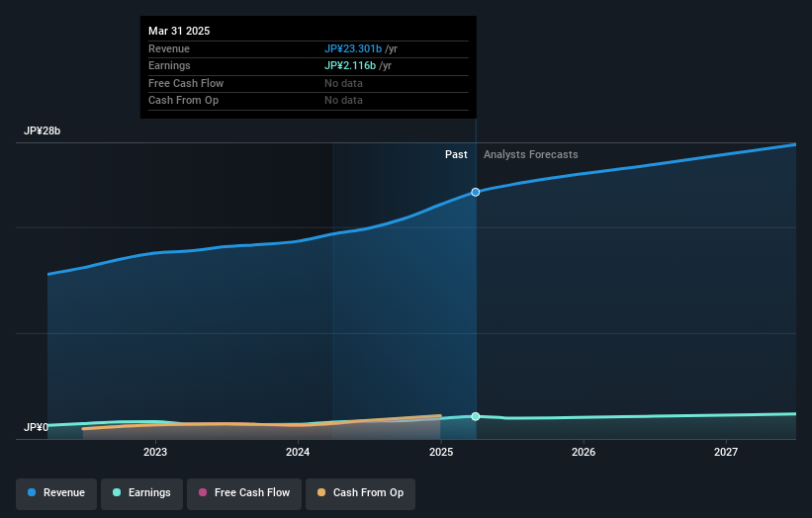This screenshot has height=518, width=812.
Task: Click the JP¥28b y-axis label
Action: (x=42, y=130)
